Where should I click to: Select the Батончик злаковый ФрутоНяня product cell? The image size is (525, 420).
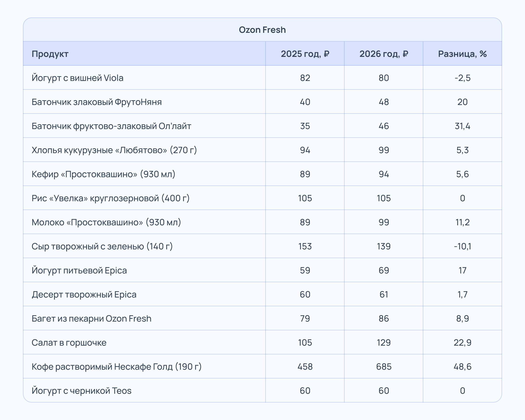click(97, 102)
